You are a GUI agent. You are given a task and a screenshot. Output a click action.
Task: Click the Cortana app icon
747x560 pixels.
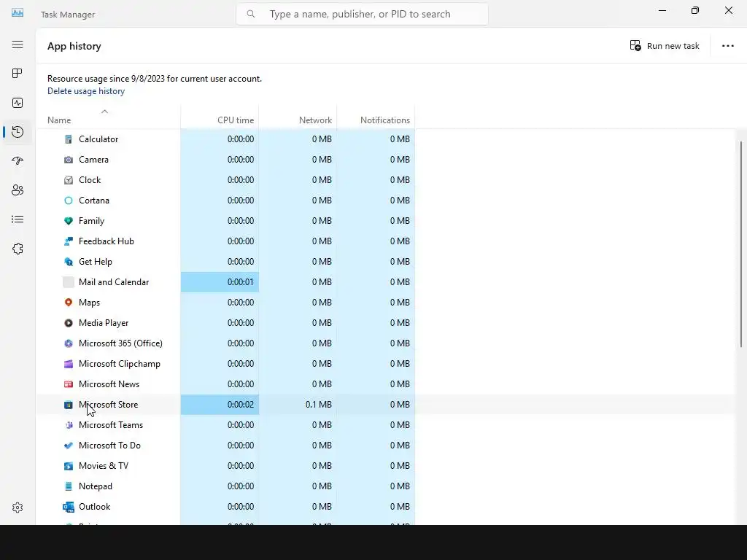click(69, 201)
